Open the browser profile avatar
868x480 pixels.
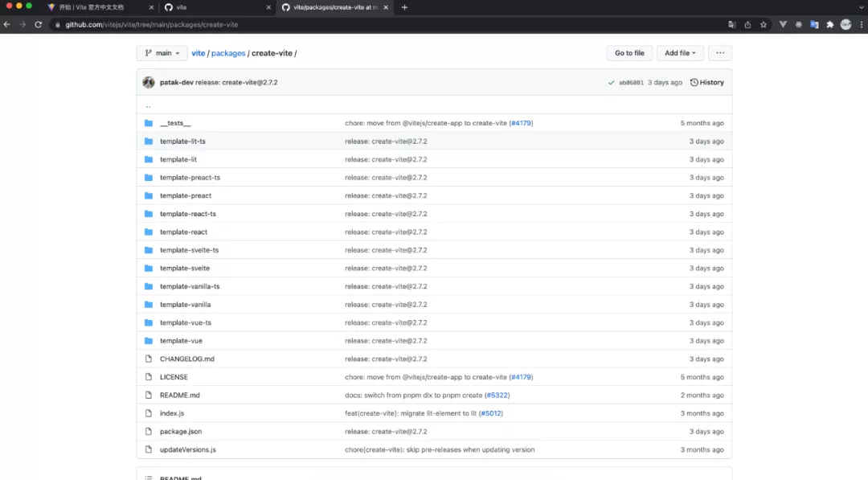pyautogui.click(x=845, y=24)
